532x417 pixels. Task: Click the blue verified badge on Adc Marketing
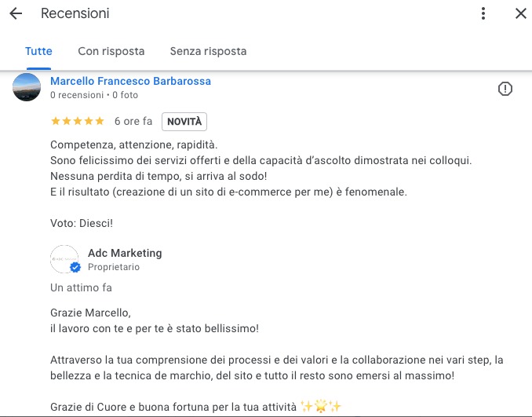point(75,268)
